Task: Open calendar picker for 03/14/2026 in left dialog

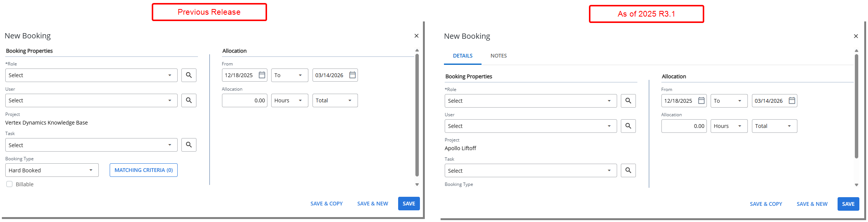Action: tap(352, 75)
